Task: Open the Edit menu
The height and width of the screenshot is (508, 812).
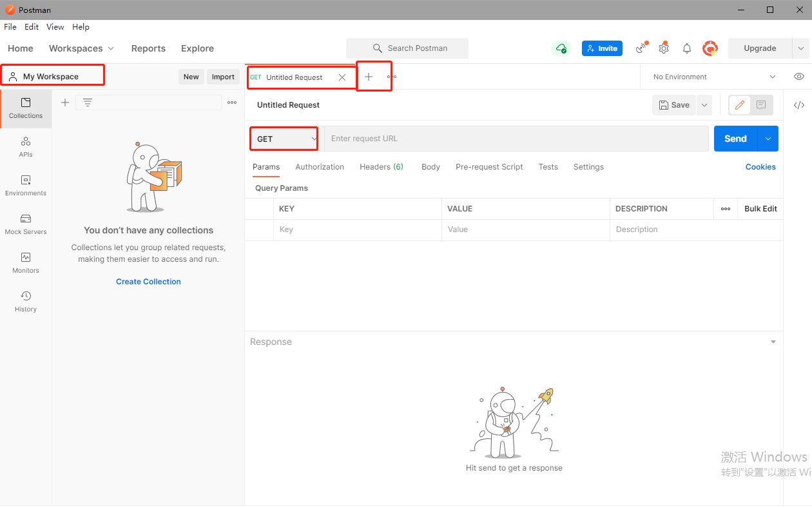Action: coord(32,27)
